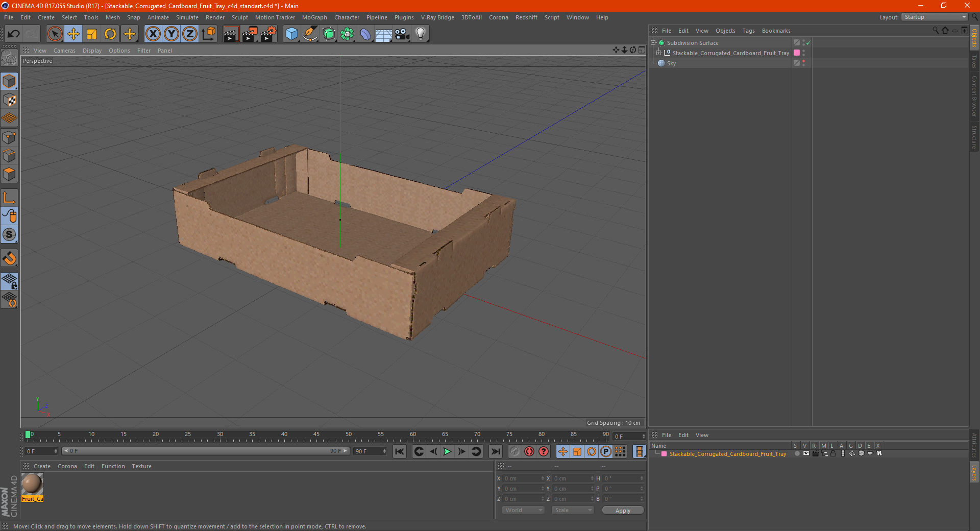980x531 pixels.
Task: Open material manager Texture menu
Action: (x=141, y=466)
